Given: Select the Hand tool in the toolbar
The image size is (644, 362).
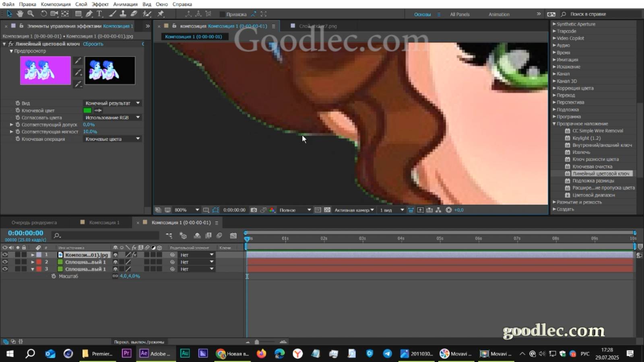Looking at the screenshot, I should [19, 13].
